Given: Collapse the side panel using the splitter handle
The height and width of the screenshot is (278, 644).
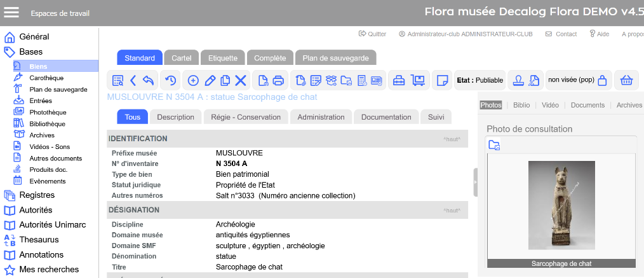Looking at the screenshot, I should pos(476,183).
